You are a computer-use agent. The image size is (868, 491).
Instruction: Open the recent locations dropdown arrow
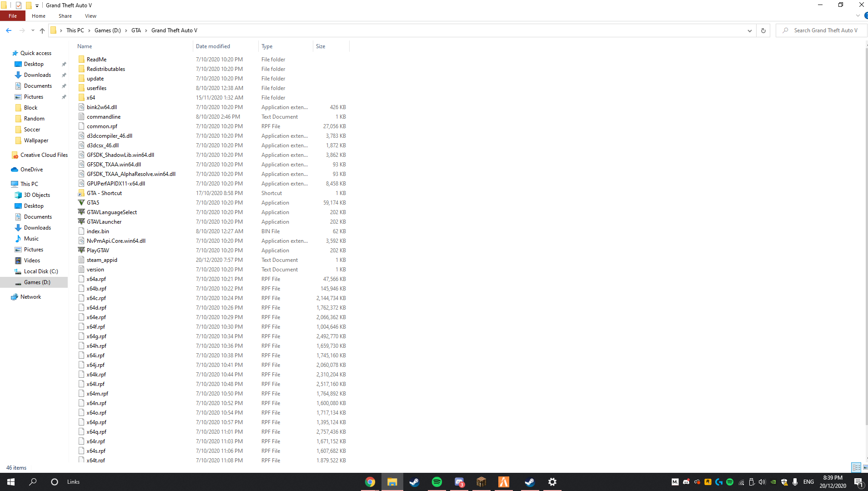33,30
